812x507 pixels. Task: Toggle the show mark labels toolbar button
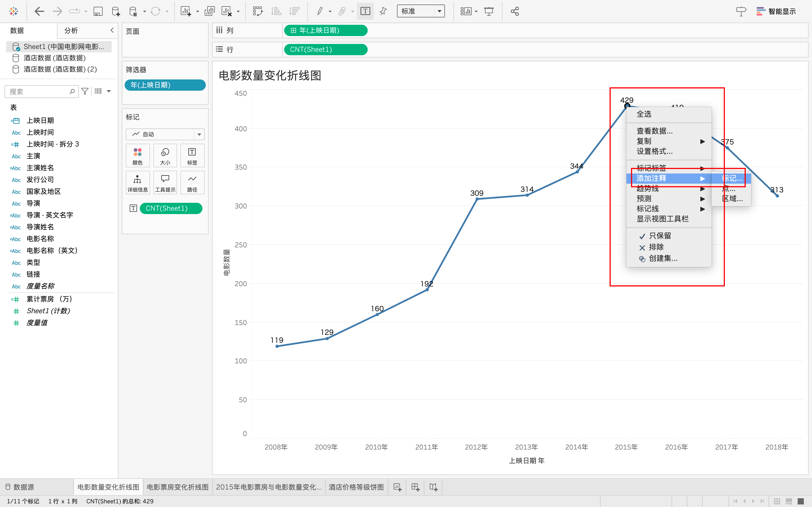pyautogui.click(x=365, y=11)
